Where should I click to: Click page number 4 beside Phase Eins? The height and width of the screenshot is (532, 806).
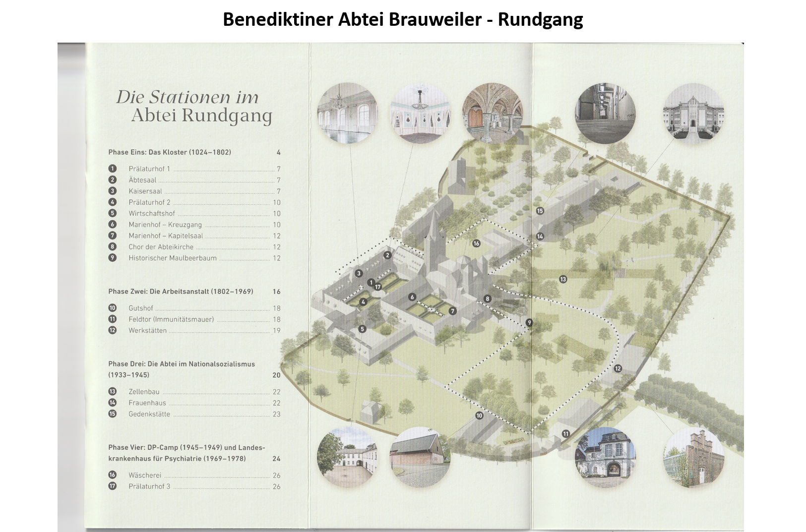(279, 152)
